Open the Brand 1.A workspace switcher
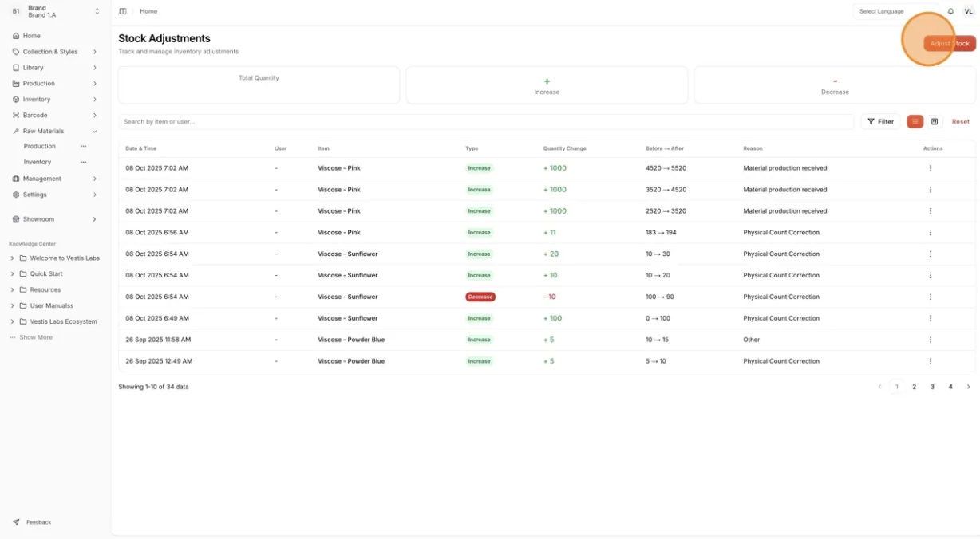The height and width of the screenshot is (539, 980). click(x=55, y=11)
